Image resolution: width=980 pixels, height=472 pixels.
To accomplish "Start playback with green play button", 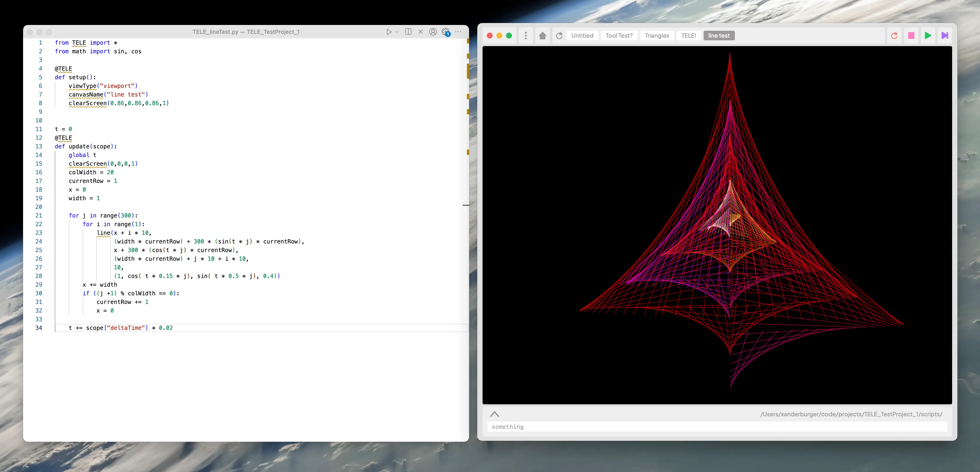I will click(x=928, y=36).
